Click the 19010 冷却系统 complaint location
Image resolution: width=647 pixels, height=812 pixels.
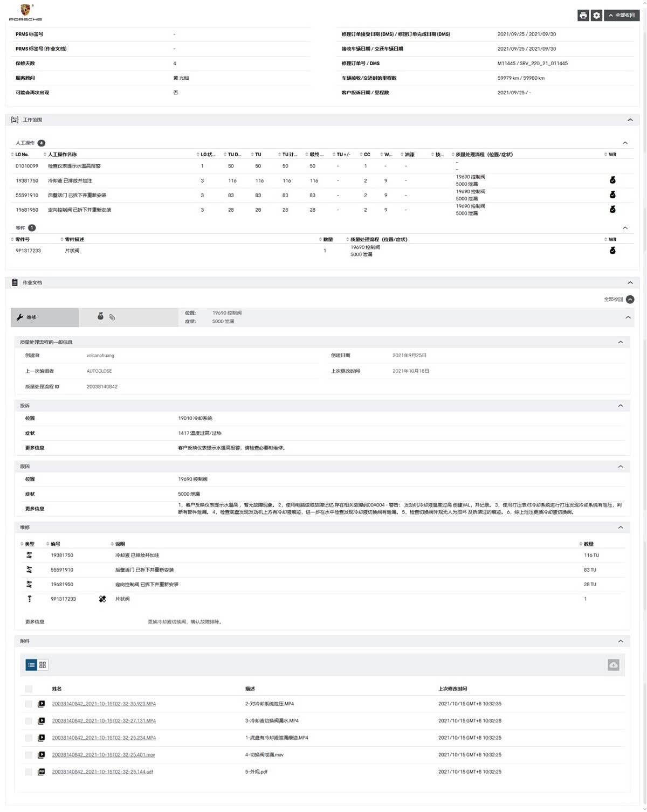[195, 418]
